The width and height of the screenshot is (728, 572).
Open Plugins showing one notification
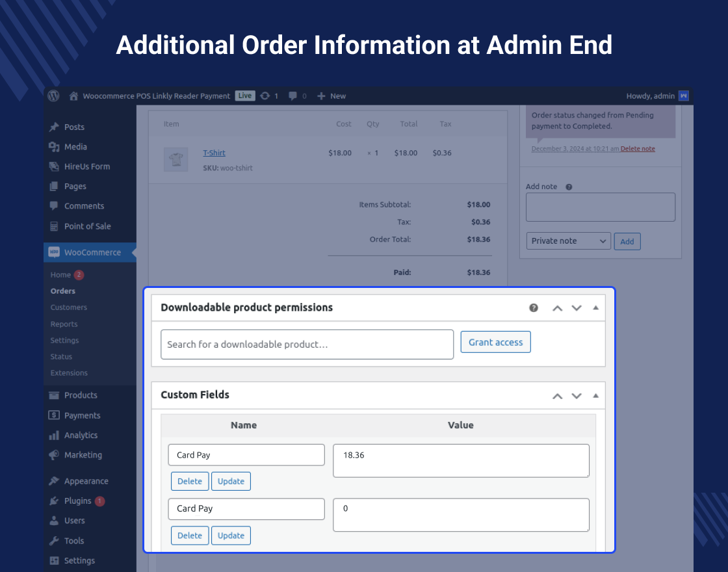point(55,500)
